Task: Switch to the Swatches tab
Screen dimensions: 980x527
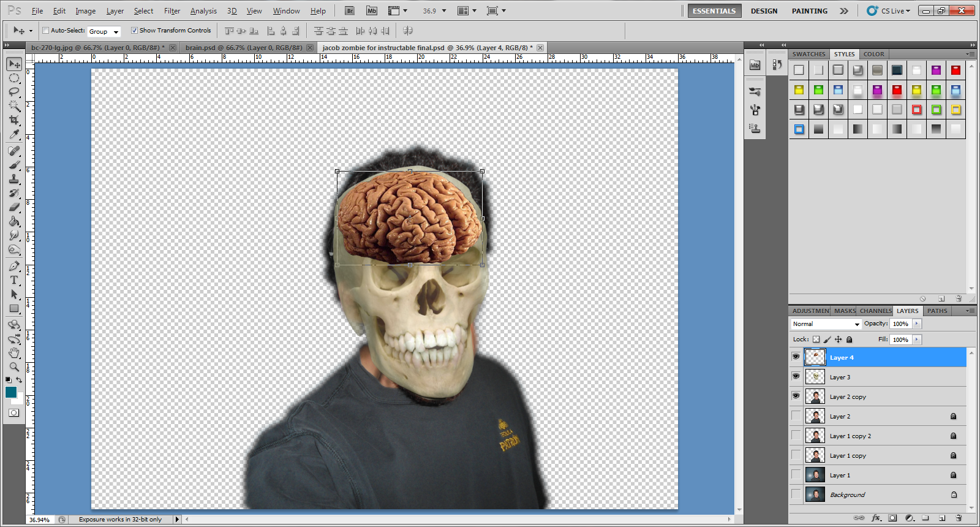Action: pyautogui.click(x=809, y=54)
